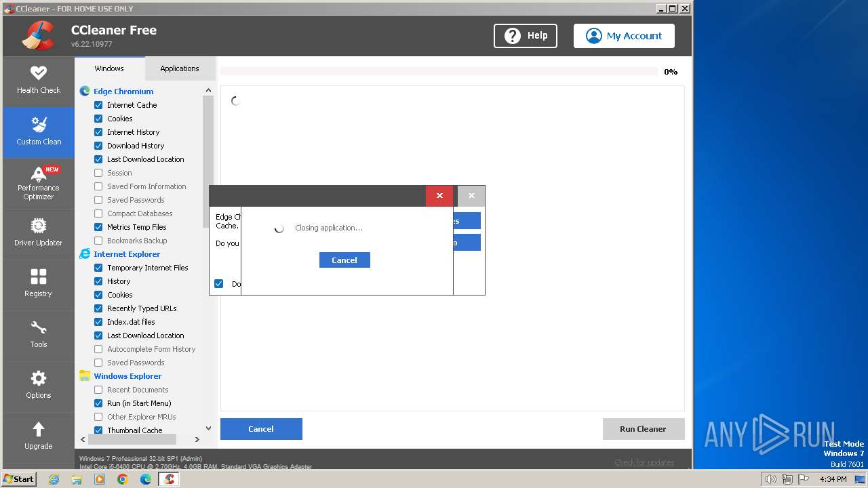
Task: Launch Edge from the taskbar
Action: [x=146, y=479]
